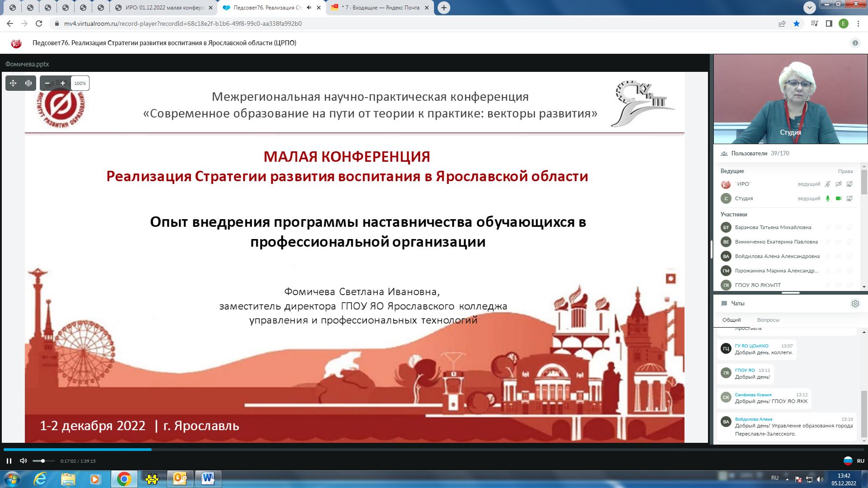The image size is (868, 488).
Task: Show hidden tray icons arrow
Action: tap(787, 479)
